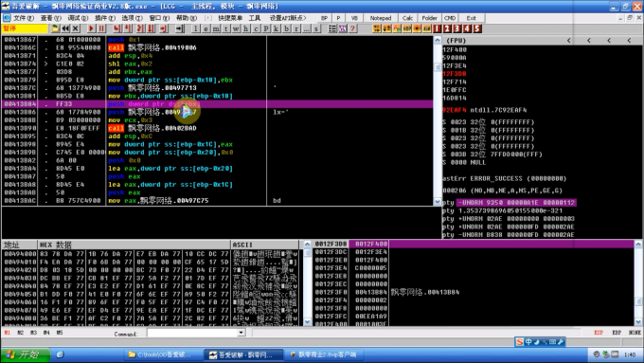Click the disassembly pane down scroll arrow
This screenshot has width=644, height=363.
click(x=438, y=202)
